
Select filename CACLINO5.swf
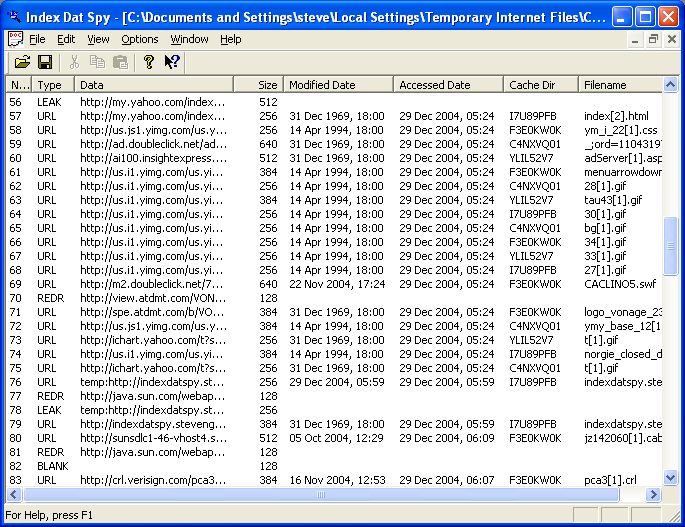(x=620, y=284)
